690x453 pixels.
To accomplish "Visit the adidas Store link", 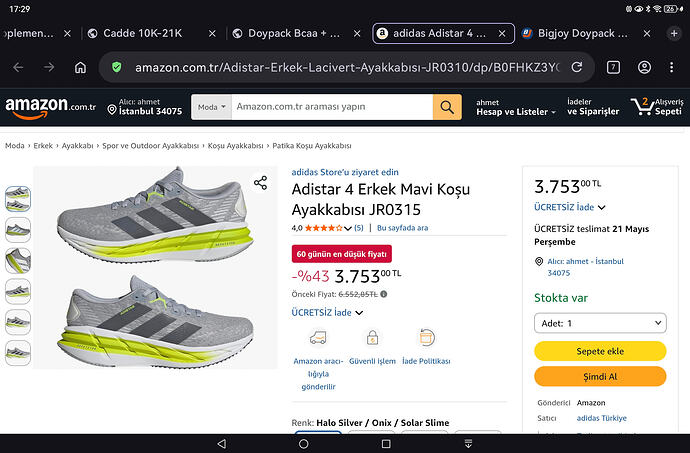I will point(345,172).
